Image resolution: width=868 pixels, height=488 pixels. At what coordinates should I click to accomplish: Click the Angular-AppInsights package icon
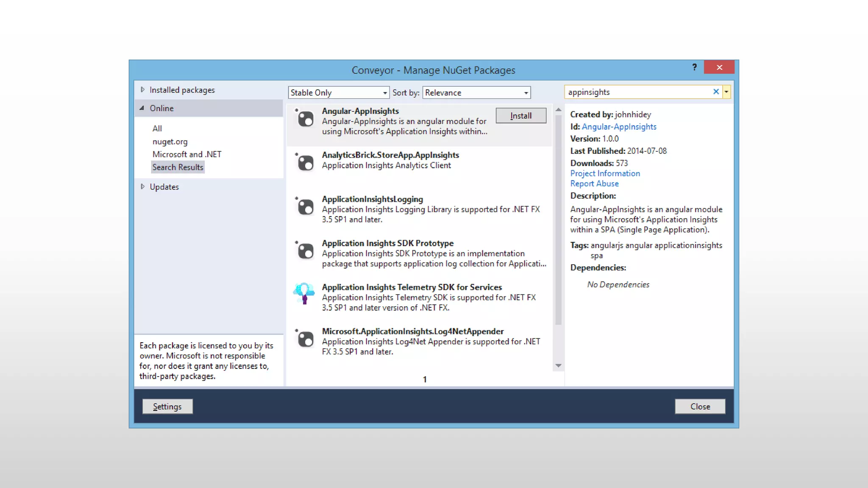pos(305,119)
